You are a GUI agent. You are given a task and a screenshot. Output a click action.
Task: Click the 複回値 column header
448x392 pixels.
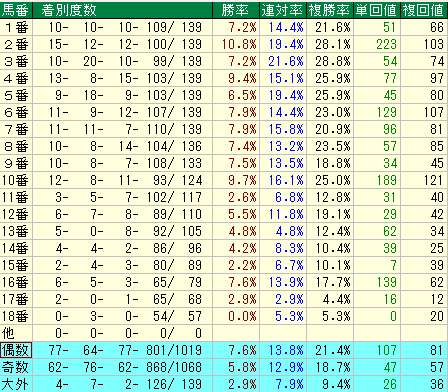(x=423, y=10)
